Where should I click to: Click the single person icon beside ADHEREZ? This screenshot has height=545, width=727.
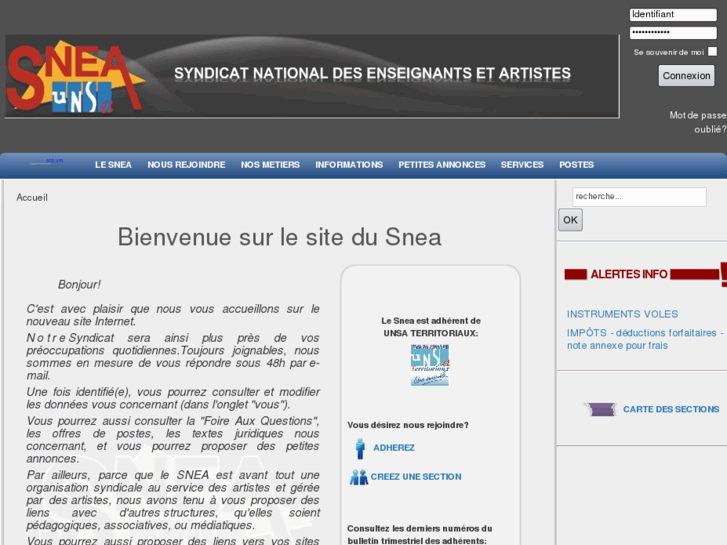(360, 449)
